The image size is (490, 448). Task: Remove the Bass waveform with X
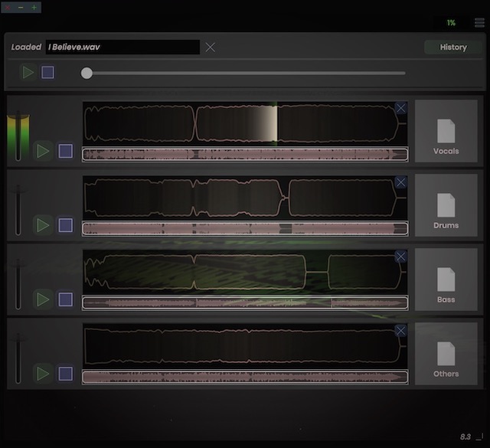400,257
